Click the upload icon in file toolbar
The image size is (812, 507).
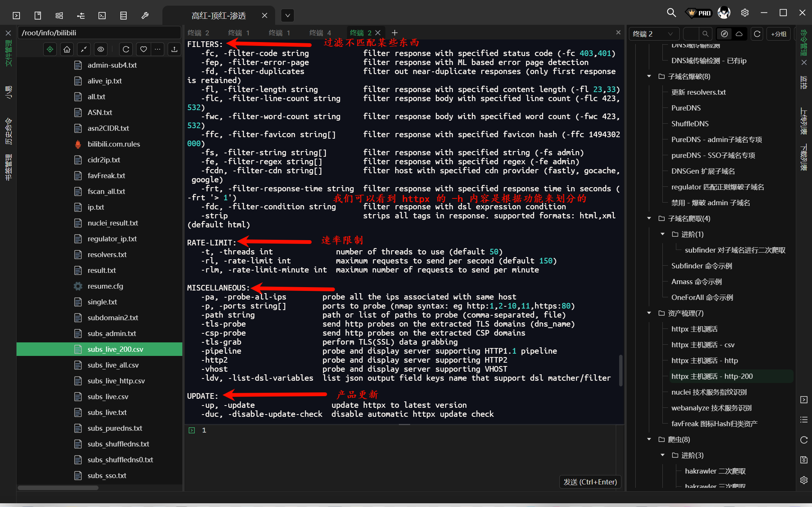[174, 49]
